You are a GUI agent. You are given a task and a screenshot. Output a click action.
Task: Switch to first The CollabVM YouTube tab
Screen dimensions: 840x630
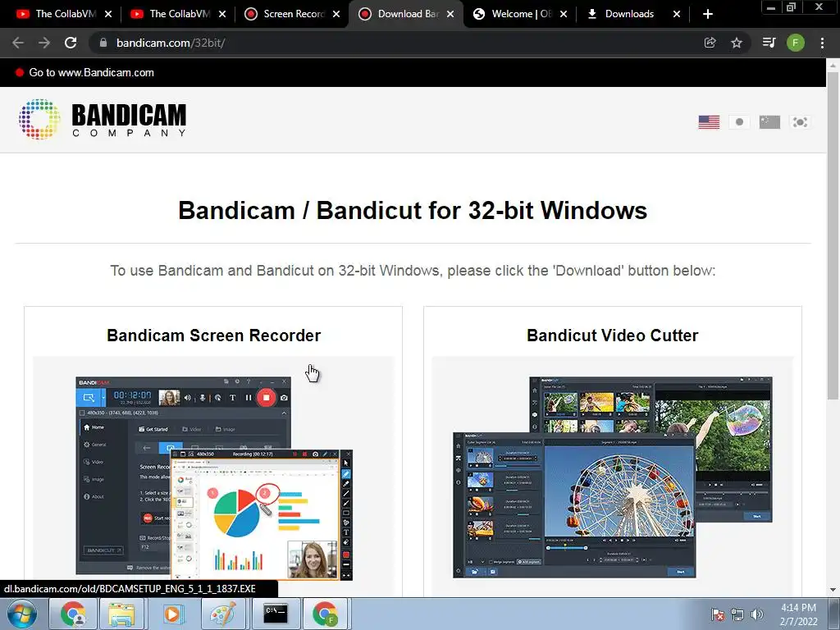tap(56, 14)
